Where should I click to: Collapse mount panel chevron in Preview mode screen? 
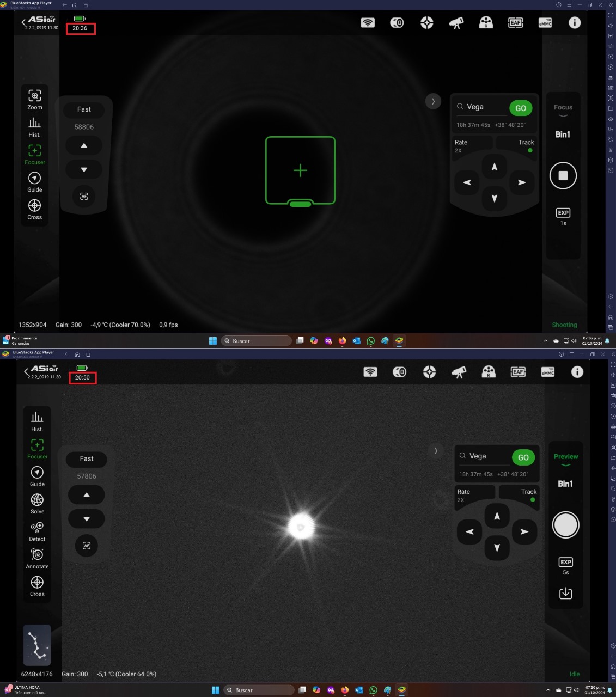point(436,450)
